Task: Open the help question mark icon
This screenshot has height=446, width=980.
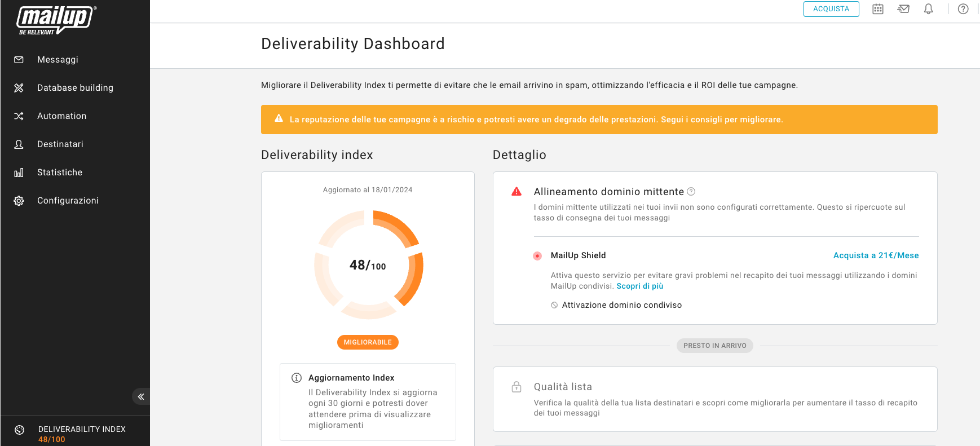Action: pyautogui.click(x=963, y=9)
